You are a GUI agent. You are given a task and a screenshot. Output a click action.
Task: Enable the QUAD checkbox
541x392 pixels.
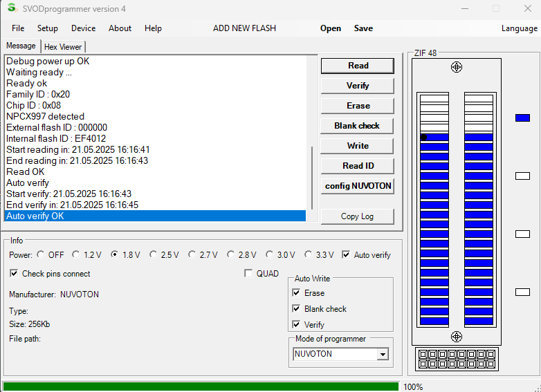249,274
